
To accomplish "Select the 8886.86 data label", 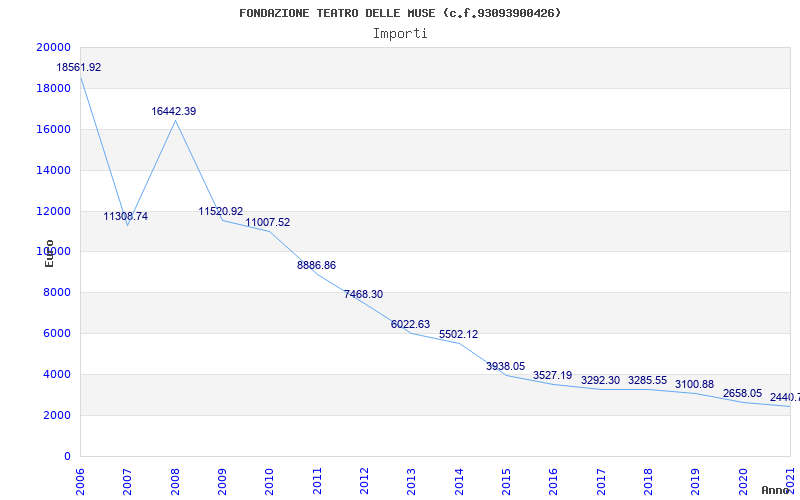I will point(316,265).
